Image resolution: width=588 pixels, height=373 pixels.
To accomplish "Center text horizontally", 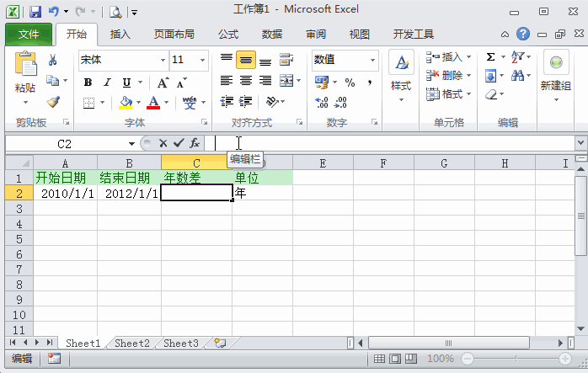I will click(246, 81).
